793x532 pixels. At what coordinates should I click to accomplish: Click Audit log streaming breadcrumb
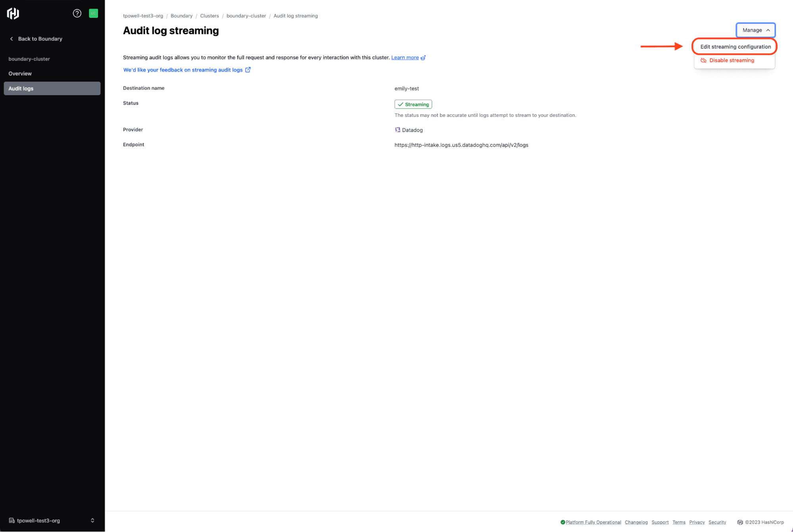click(296, 16)
